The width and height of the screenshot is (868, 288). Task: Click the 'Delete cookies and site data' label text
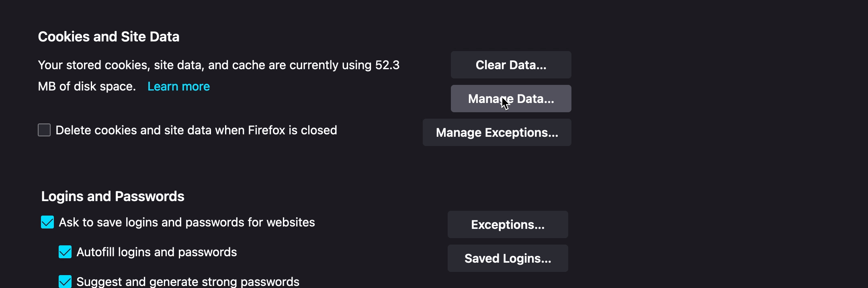click(x=196, y=130)
